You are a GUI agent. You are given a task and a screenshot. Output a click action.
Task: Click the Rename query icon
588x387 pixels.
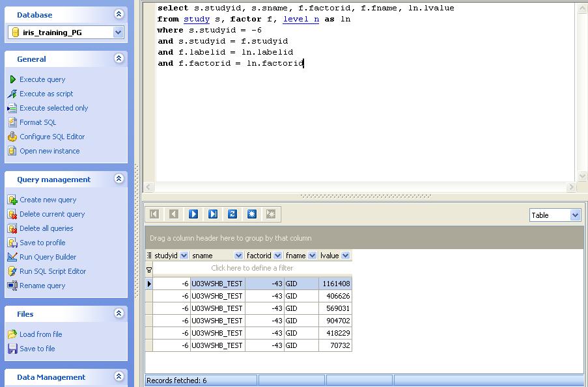pos(12,286)
